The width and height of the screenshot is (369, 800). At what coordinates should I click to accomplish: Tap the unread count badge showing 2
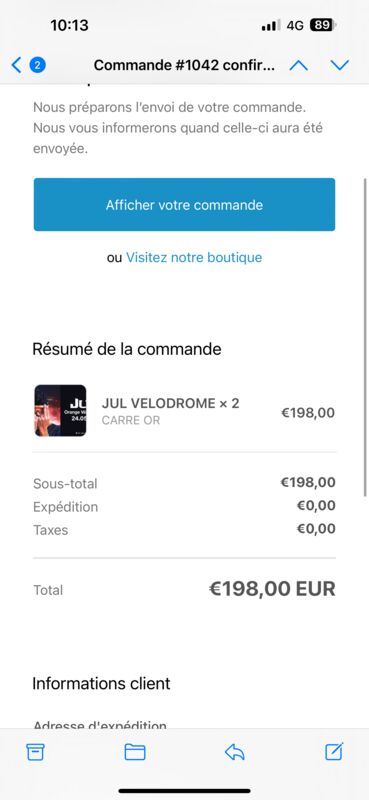coord(38,65)
